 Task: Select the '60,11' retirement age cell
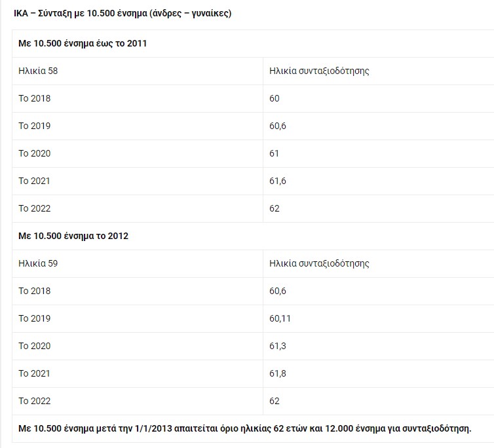[x=280, y=318]
